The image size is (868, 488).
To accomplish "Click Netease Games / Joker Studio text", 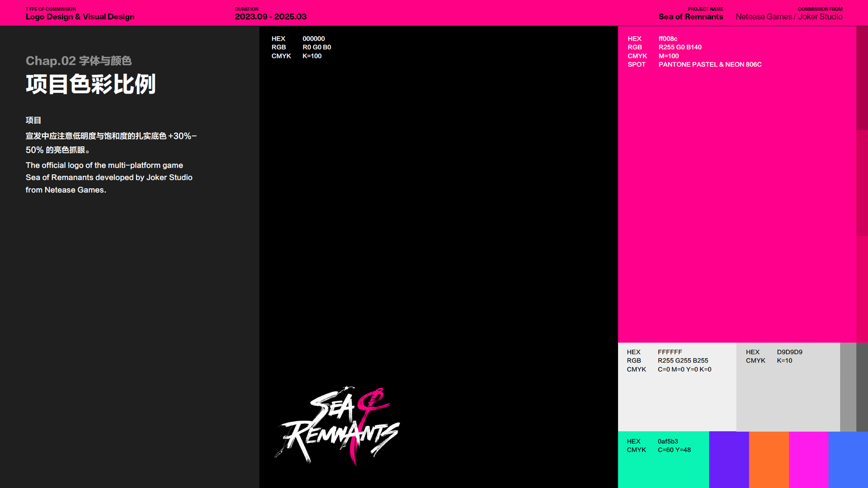I will 789,17.
